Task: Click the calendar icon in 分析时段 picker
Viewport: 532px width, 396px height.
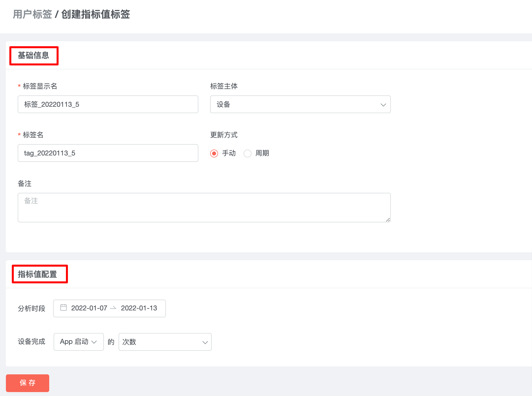Action: [x=63, y=307]
